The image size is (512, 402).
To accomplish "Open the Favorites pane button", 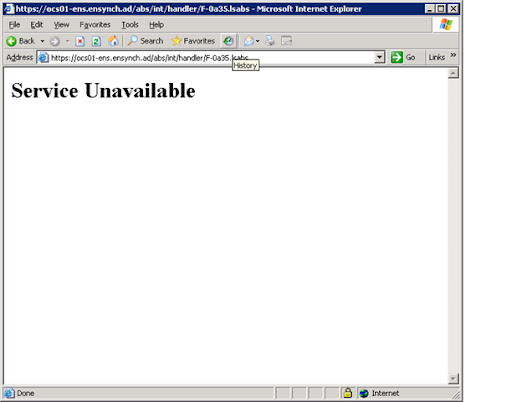I will [x=193, y=41].
